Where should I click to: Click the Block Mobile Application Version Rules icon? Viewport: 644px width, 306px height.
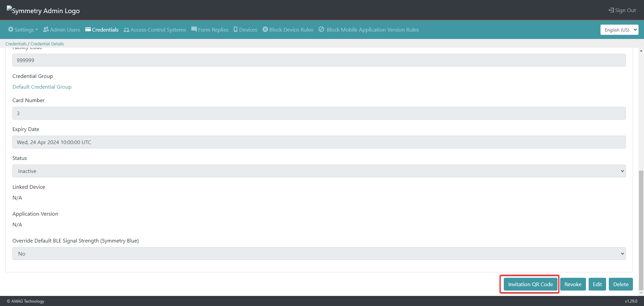[321, 29]
